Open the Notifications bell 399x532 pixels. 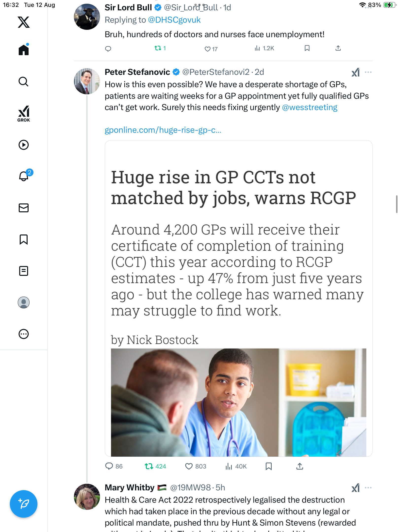[x=24, y=176]
